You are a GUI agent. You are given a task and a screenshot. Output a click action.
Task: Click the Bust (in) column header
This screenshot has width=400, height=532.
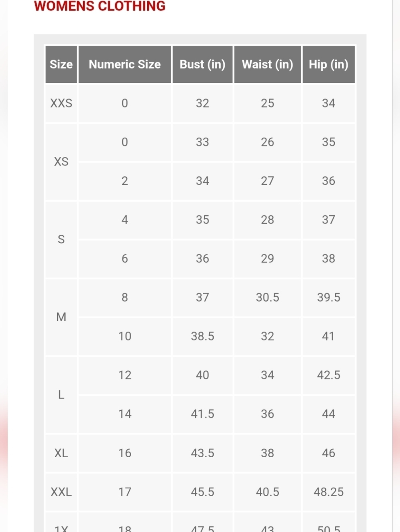pyautogui.click(x=202, y=64)
